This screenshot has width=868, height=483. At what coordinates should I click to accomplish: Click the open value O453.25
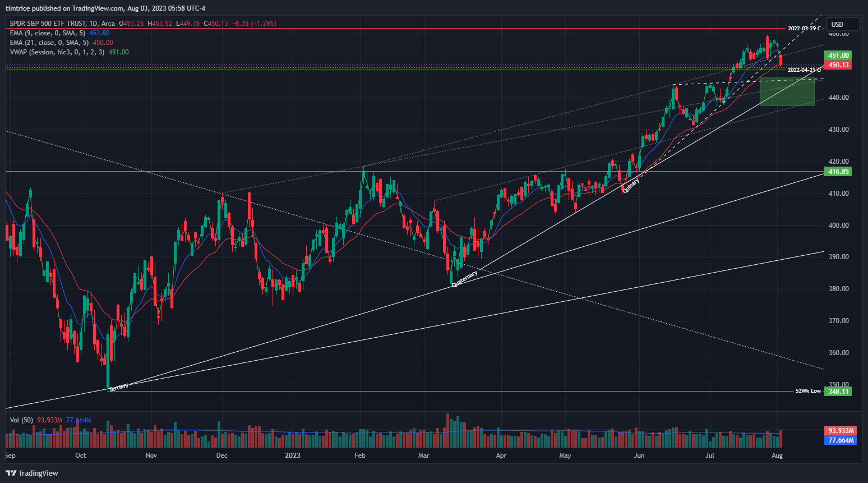pos(131,24)
